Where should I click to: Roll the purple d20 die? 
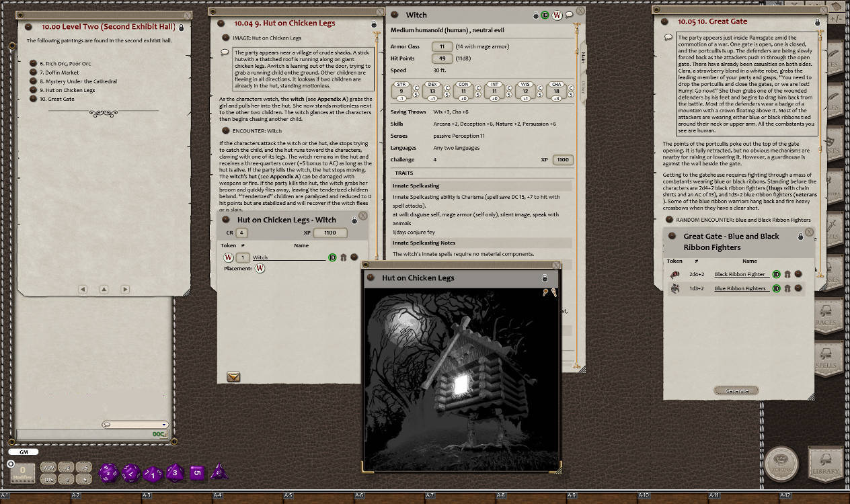coord(106,472)
